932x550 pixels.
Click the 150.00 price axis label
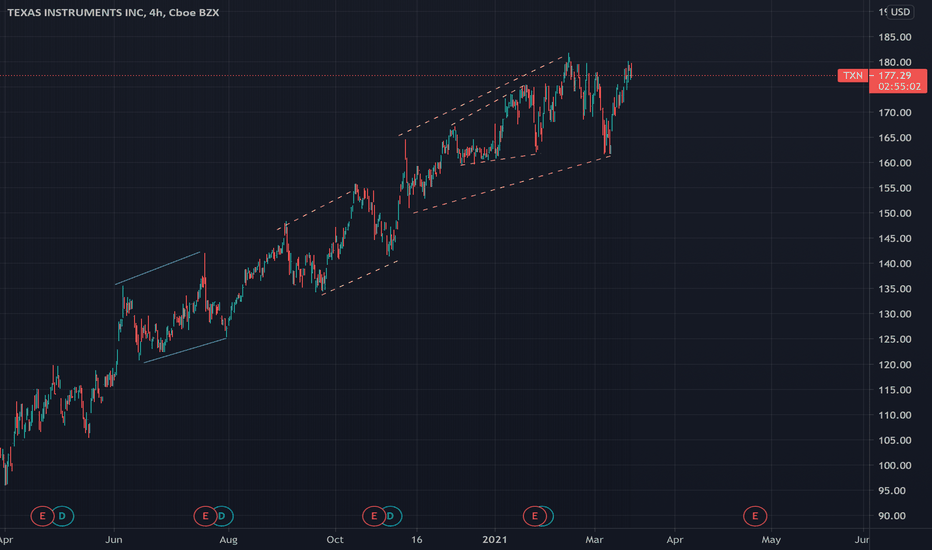pyautogui.click(x=895, y=213)
